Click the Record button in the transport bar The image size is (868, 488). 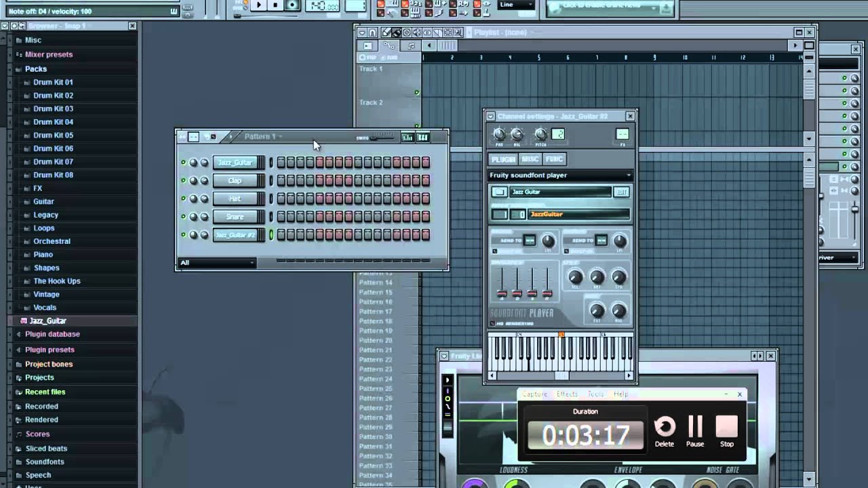(x=292, y=5)
